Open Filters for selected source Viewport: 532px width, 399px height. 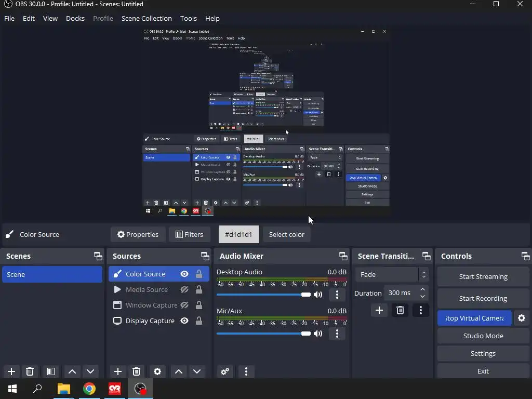pos(189,234)
